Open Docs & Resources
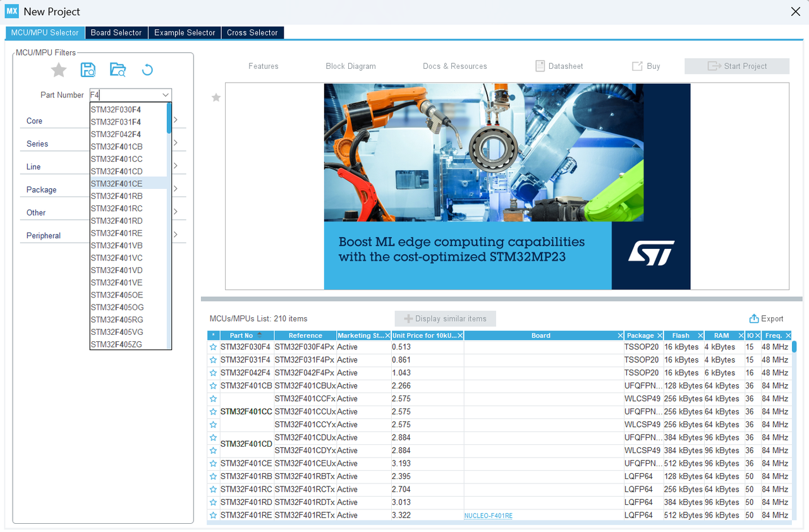This screenshot has width=809, height=532. (455, 66)
